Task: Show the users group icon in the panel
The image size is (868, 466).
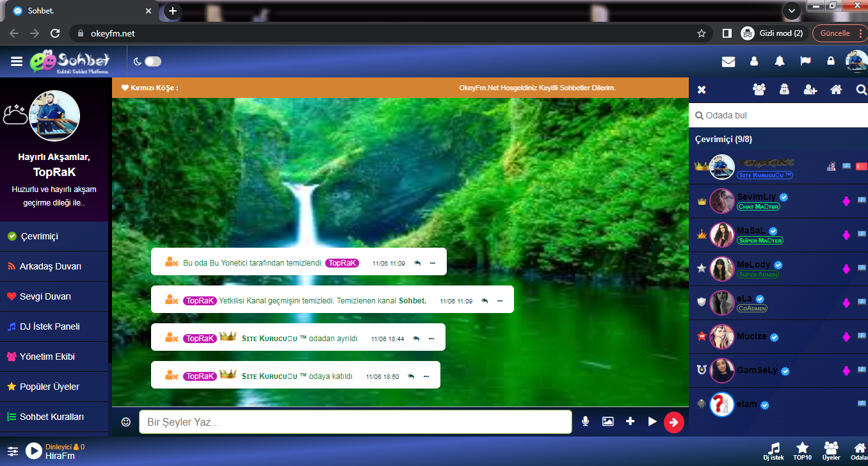Action: tap(759, 90)
